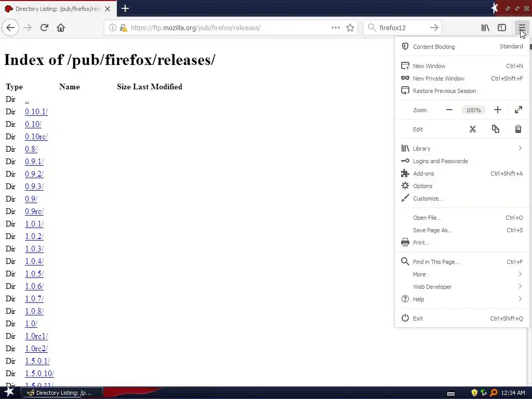Bookmark this page with the star
This screenshot has width=532, height=399.
(x=350, y=28)
